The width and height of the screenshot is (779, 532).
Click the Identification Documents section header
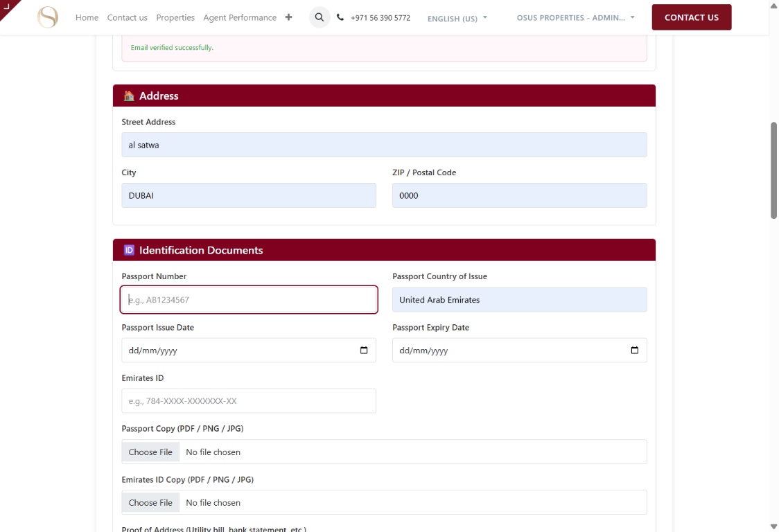(x=384, y=250)
